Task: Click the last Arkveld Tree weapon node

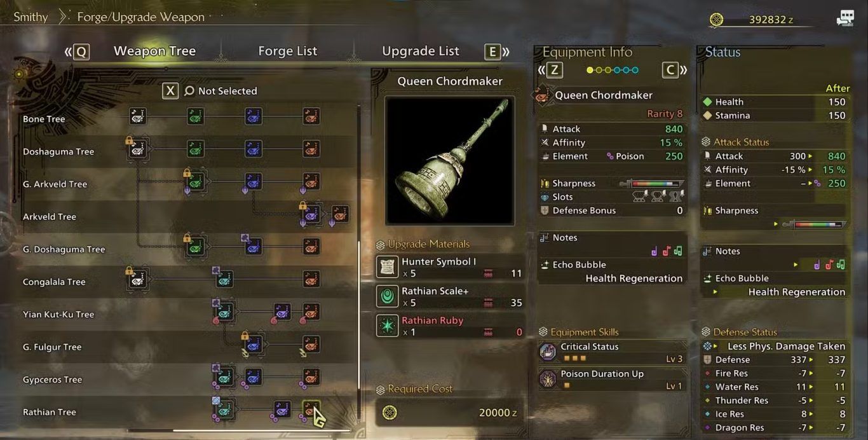Action: coord(340,214)
